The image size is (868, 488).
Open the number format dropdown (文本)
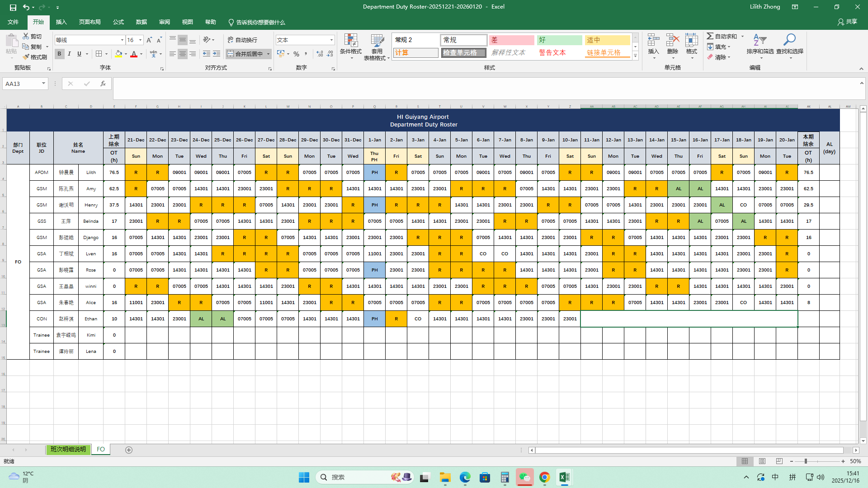pyautogui.click(x=331, y=40)
